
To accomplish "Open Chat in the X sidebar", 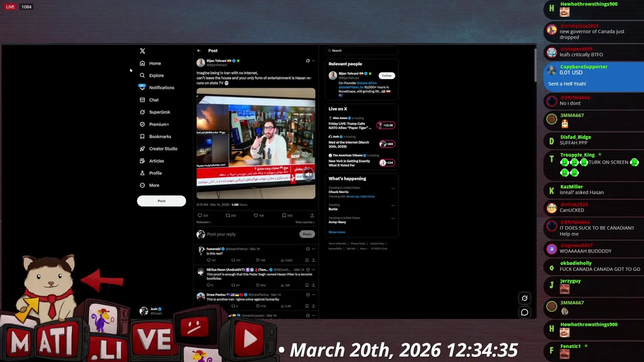I will coord(149,100).
